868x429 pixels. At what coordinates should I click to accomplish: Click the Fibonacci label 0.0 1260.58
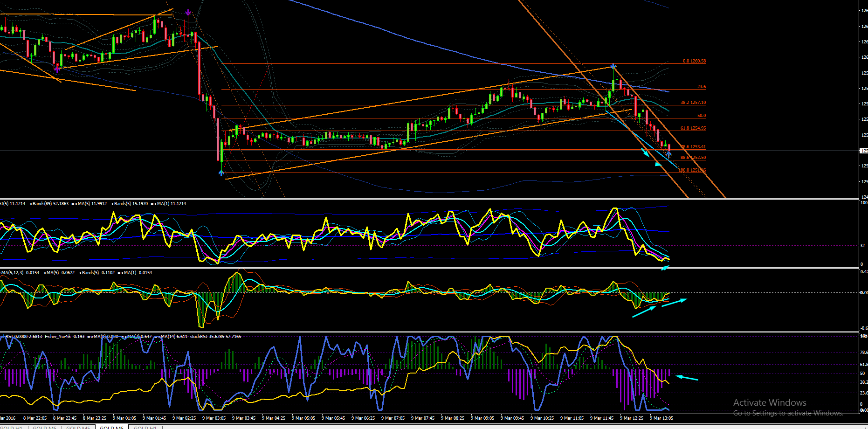coord(694,61)
